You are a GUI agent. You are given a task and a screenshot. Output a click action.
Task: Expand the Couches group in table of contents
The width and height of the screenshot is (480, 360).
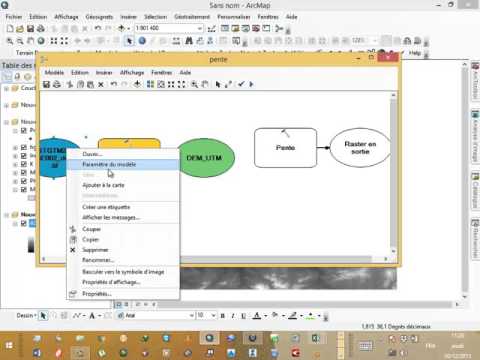6,89
